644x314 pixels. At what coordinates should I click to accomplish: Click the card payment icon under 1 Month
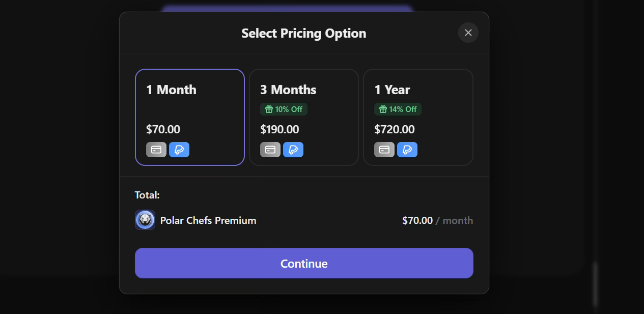[156, 149]
